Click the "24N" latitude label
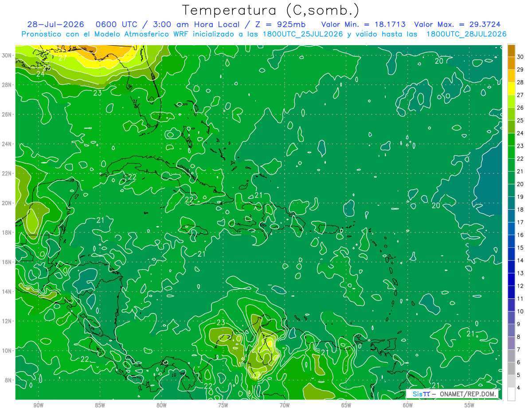Viewport: 532px width, 411px height. point(7,144)
